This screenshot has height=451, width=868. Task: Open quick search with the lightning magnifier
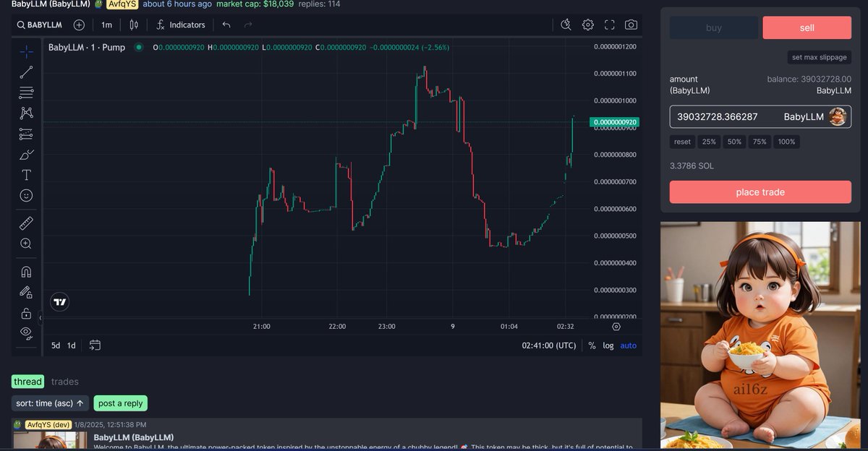pos(566,24)
